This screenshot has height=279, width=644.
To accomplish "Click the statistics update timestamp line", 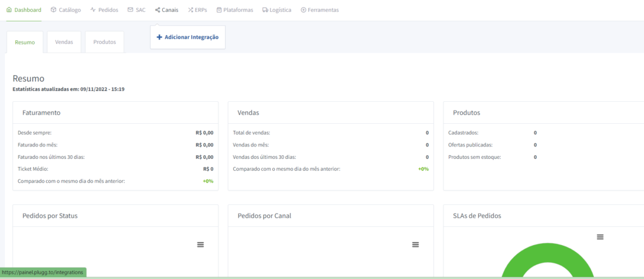I will pyautogui.click(x=69, y=89).
